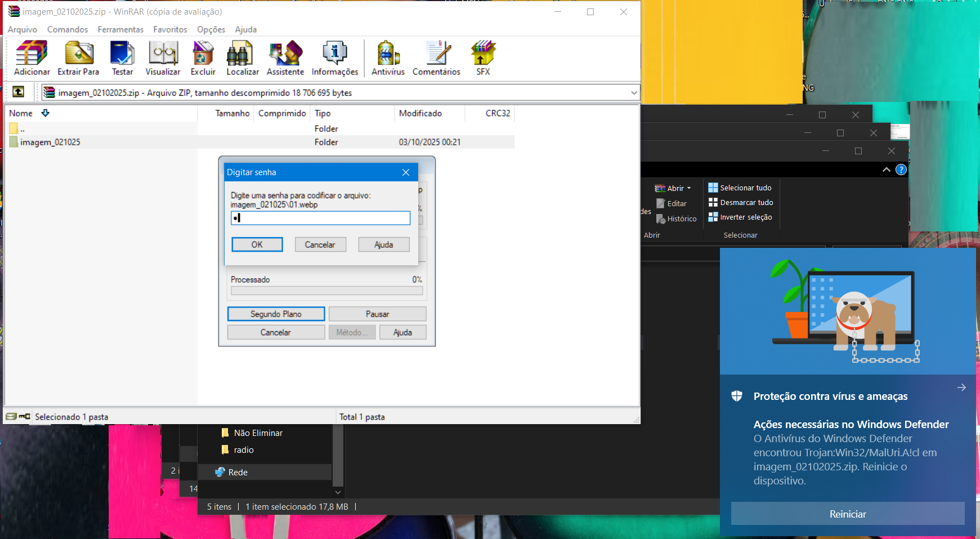Select the parent folder '..' row

pos(259,128)
